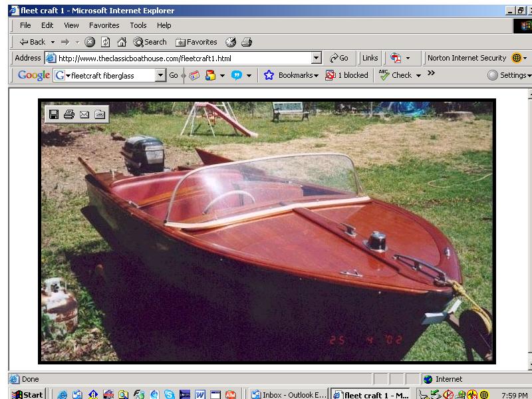
Task: Launch Internet Explorer from Quick Launch
Action: (x=62, y=394)
